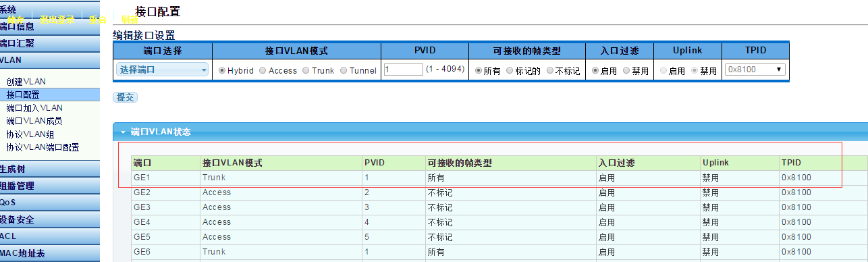Open 协议VLAN组 page
The image size is (868, 262).
30,134
